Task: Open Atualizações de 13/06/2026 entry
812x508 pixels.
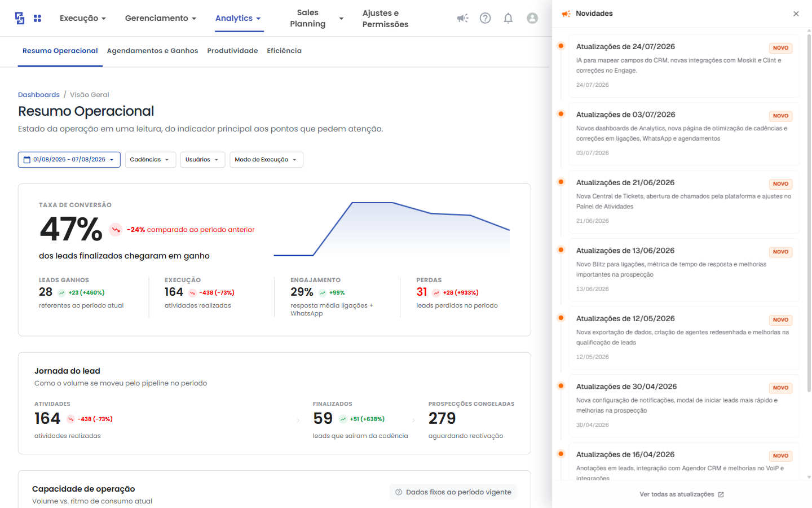Action: tap(685, 270)
